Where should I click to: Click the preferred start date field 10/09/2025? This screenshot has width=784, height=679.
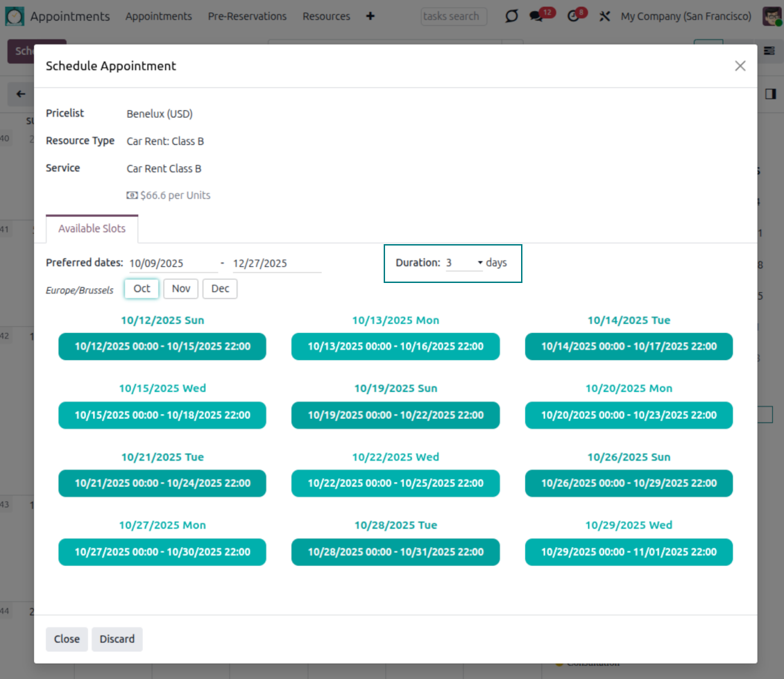(x=173, y=264)
